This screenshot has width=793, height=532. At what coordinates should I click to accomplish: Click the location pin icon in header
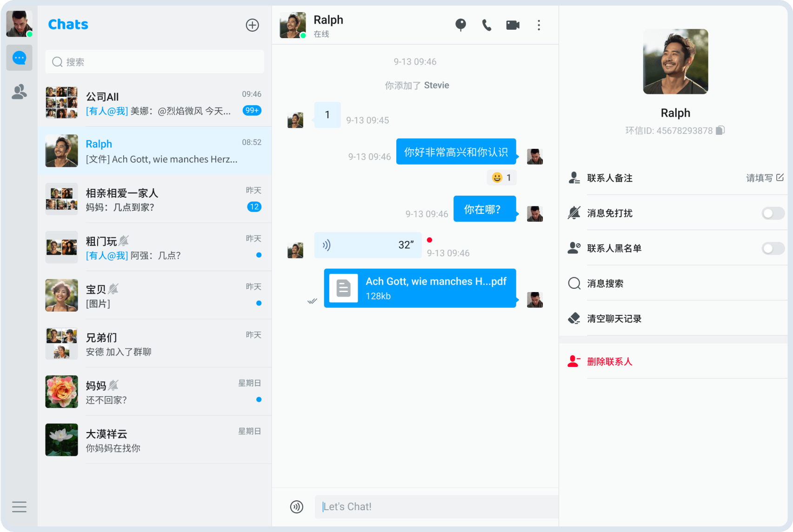click(460, 25)
